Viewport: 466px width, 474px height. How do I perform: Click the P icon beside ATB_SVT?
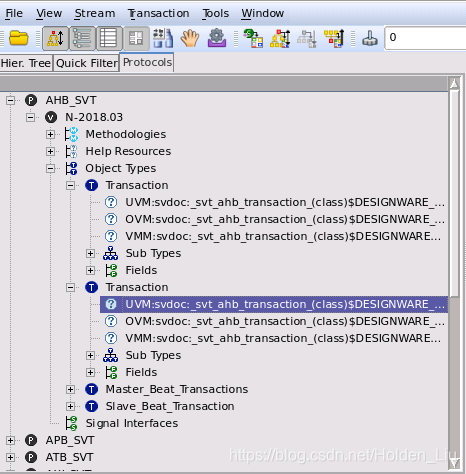[x=31, y=457]
